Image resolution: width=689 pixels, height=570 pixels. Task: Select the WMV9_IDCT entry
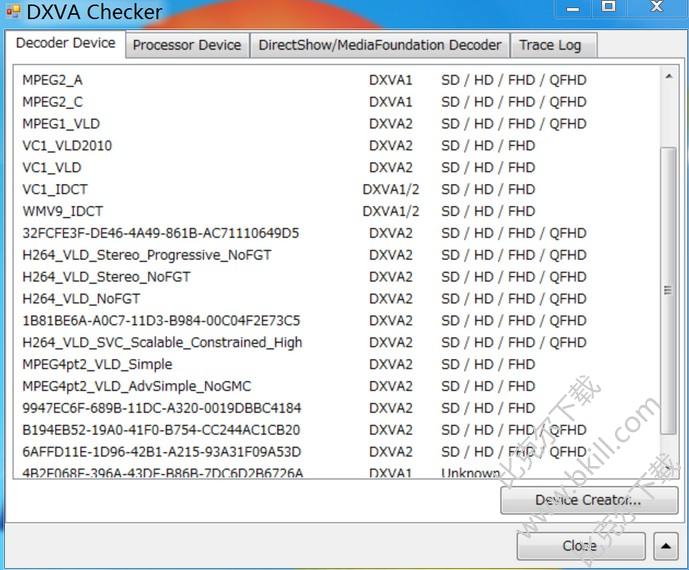[x=337, y=211]
